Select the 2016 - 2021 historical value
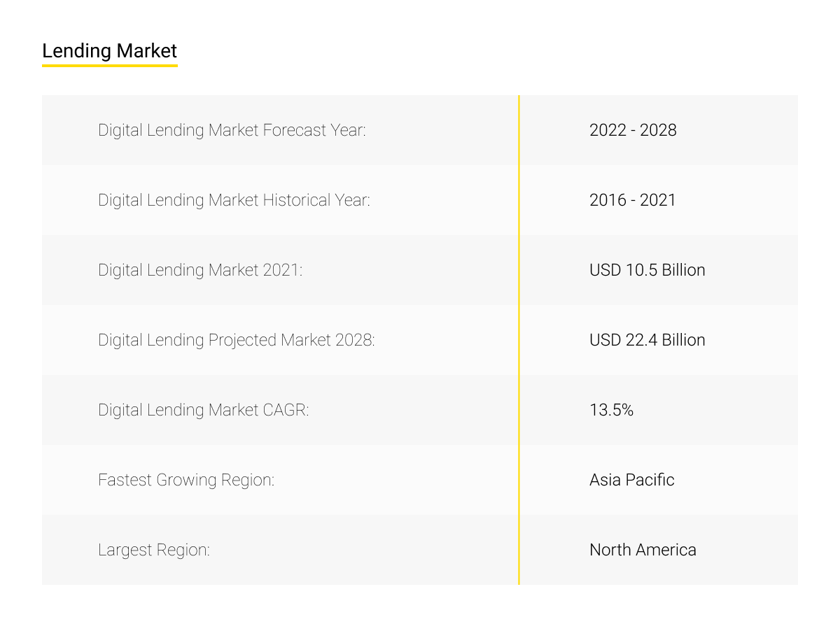Viewport: 840px width, 624px height. [632, 200]
